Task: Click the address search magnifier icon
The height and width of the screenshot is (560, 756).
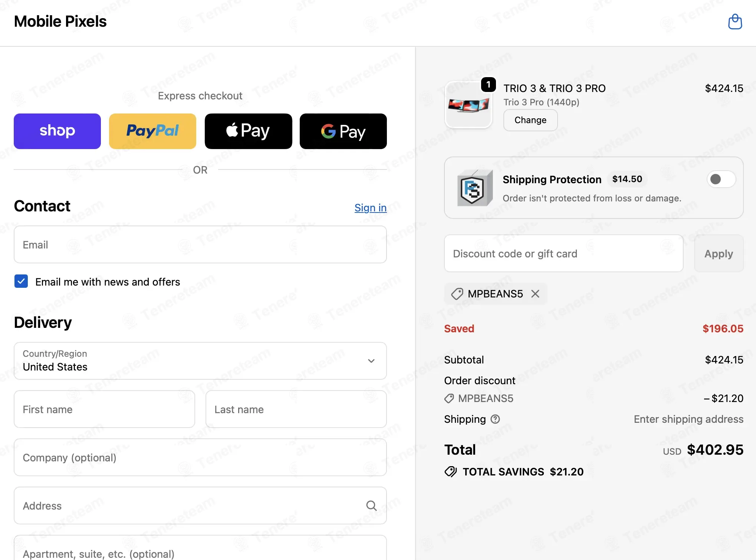Action: point(371,505)
